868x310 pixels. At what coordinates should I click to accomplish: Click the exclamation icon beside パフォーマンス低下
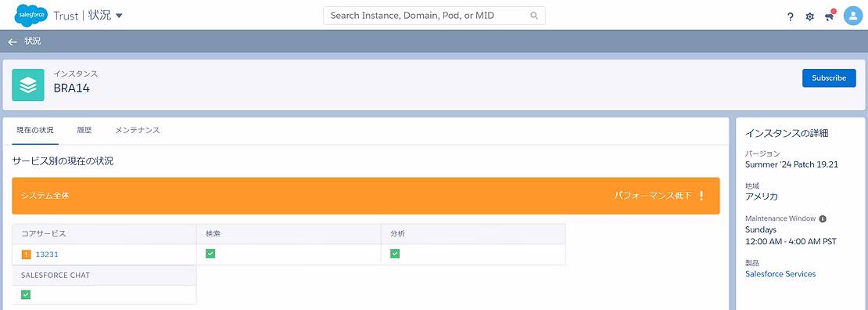coord(701,196)
